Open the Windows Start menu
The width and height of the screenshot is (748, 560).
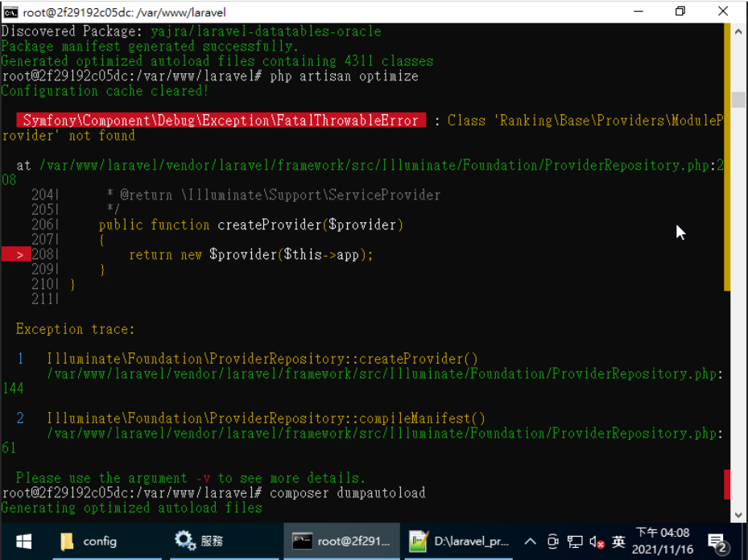pyautogui.click(x=23, y=541)
